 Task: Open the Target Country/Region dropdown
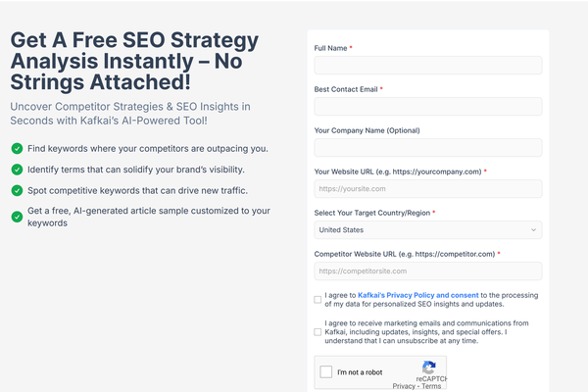click(428, 230)
